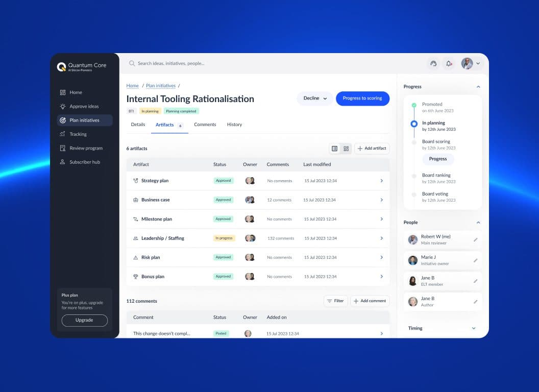Select the In planning progress marker
539x392 pixels.
pyautogui.click(x=414, y=124)
